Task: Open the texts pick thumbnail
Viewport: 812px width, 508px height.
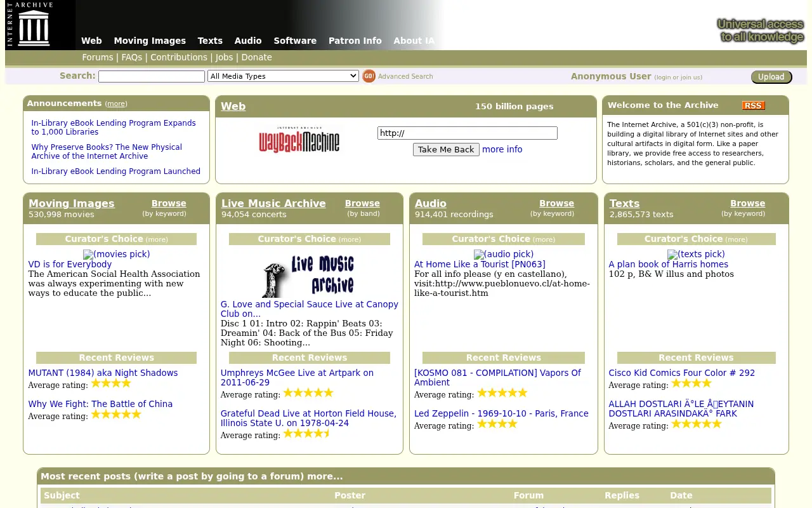Action: tap(696, 254)
